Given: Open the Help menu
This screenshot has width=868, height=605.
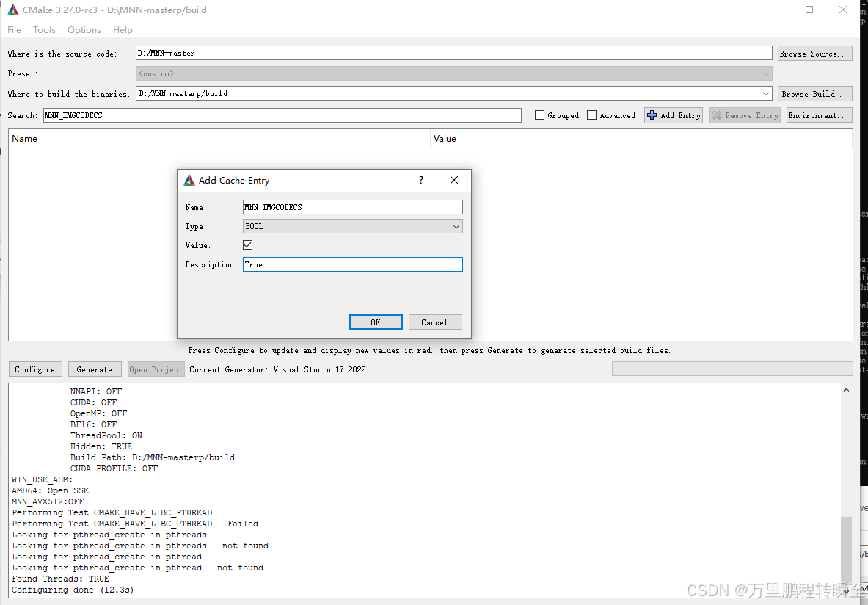Looking at the screenshot, I should [123, 30].
